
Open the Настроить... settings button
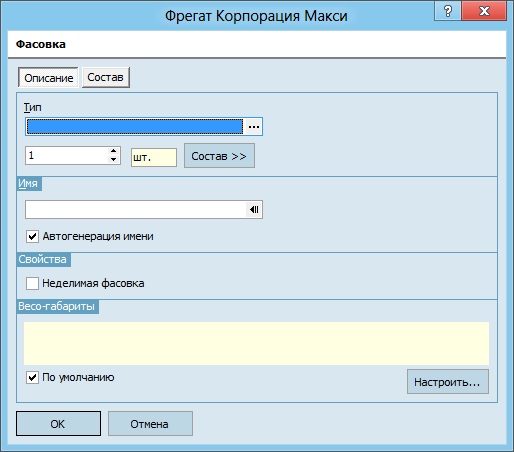pos(448,382)
